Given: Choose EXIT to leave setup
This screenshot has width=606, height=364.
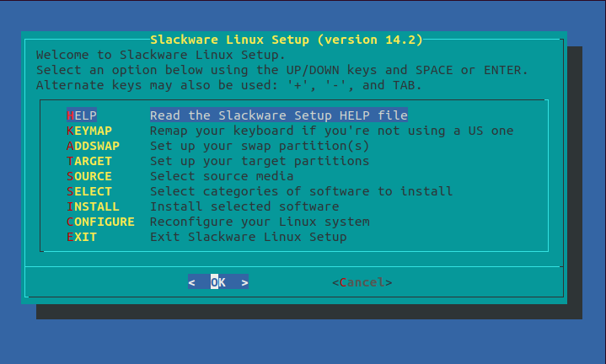Looking at the screenshot, I should coord(81,237).
